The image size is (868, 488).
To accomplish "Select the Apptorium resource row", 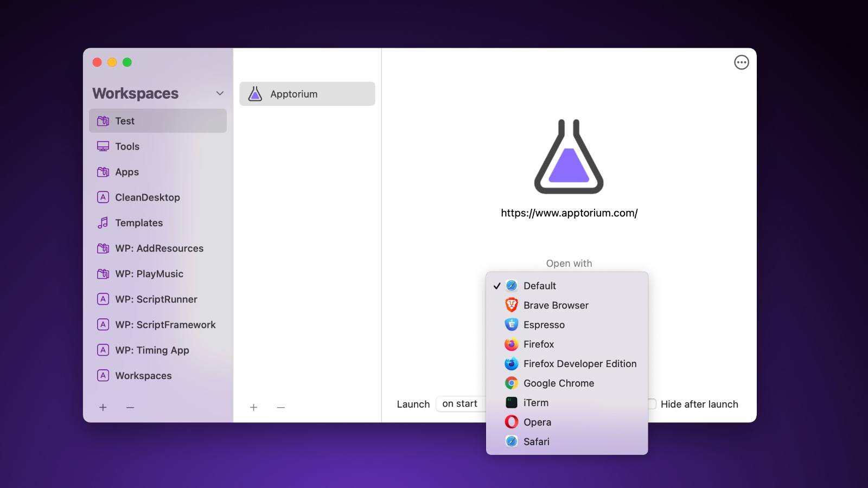I will (x=307, y=94).
